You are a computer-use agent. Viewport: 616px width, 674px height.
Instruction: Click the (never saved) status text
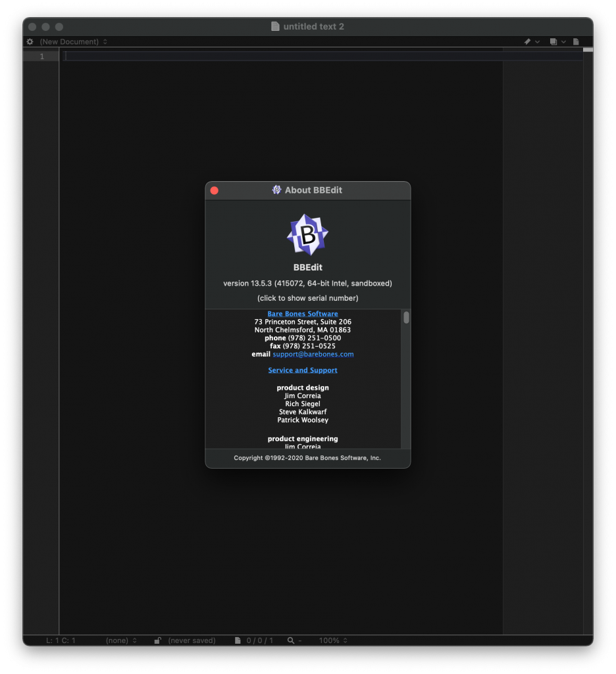click(x=192, y=640)
